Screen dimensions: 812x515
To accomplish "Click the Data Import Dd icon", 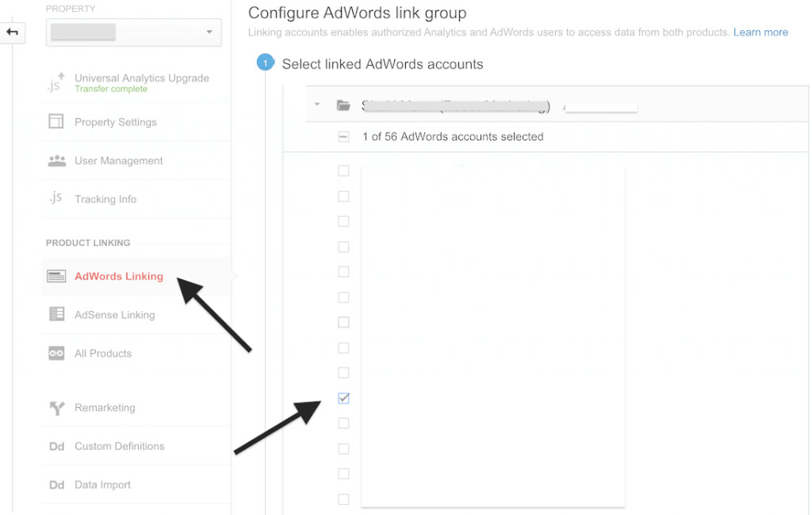I will point(56,485).
